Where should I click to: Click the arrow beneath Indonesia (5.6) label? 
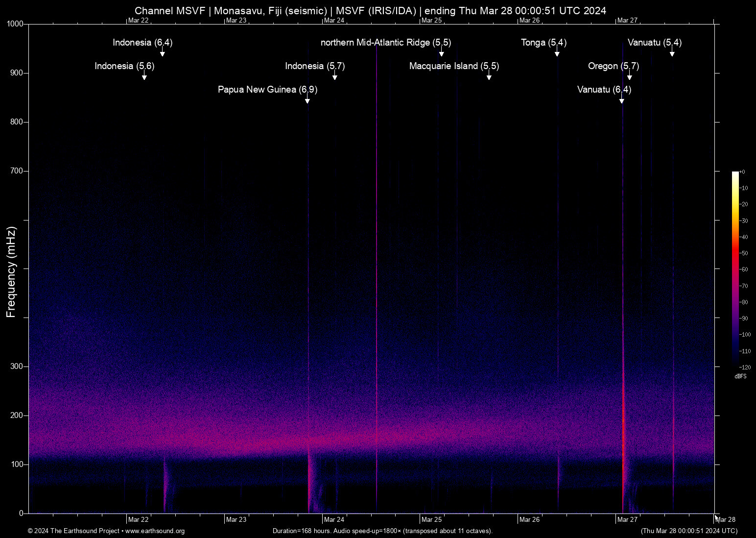pyautogui.click(x=144, y=76)
